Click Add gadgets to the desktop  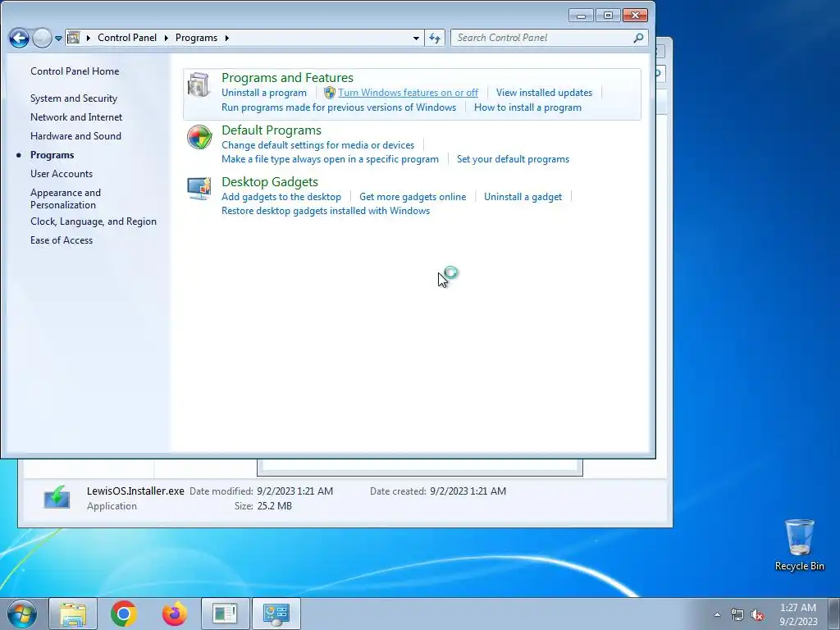click(281, 197)
